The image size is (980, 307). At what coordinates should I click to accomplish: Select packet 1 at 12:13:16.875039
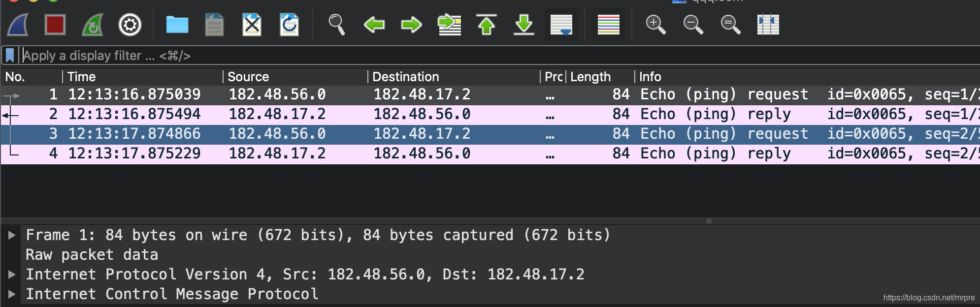(490, 94)
